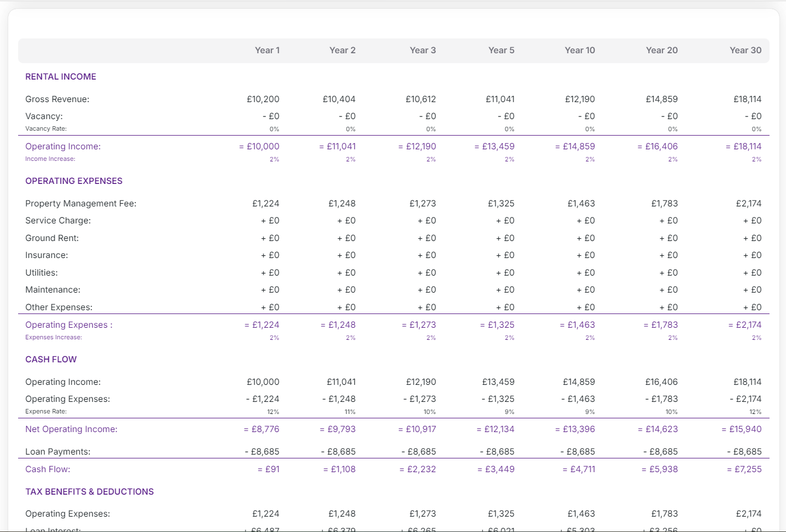Select Cash Flow = £4,711 for Year 10

click(x=578, y=469)
